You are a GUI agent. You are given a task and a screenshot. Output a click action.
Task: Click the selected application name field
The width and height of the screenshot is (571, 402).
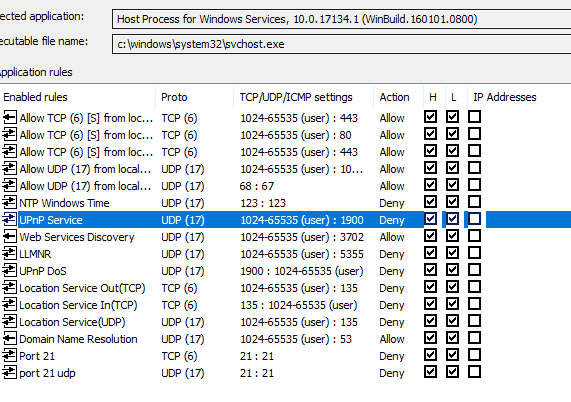[342, 19]
